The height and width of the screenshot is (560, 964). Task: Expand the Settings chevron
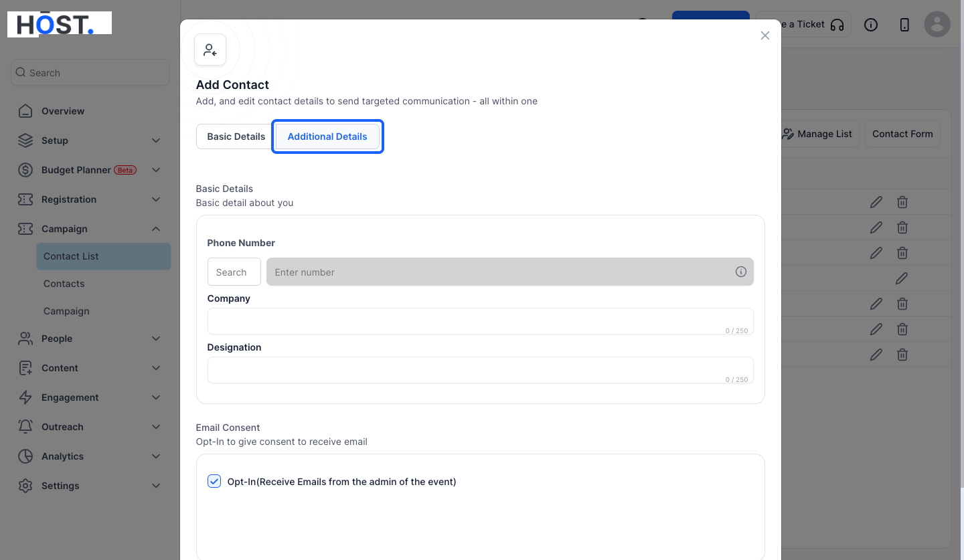tap(156, 486)
